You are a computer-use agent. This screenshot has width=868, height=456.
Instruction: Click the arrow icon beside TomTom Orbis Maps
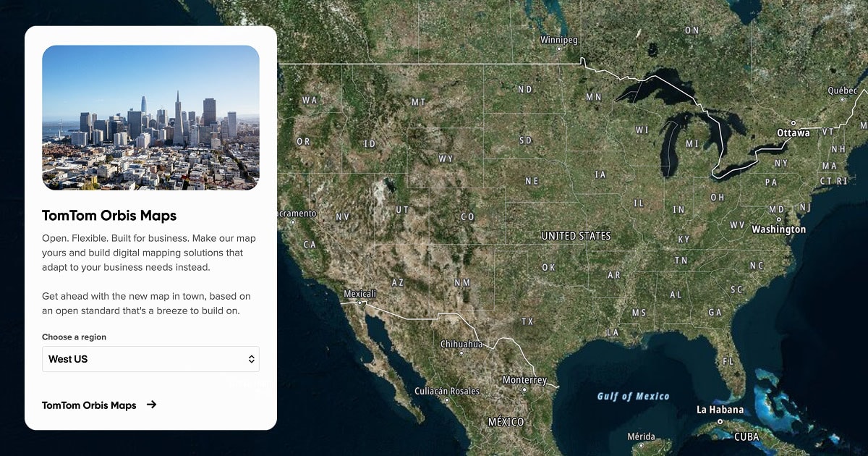(152, 405)
